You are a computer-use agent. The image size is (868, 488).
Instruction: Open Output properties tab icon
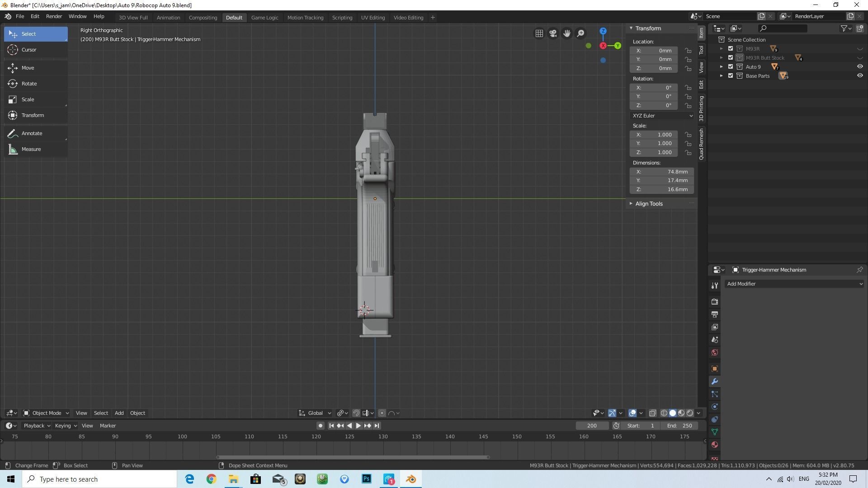pyautogui.click(x=715, y=314)
